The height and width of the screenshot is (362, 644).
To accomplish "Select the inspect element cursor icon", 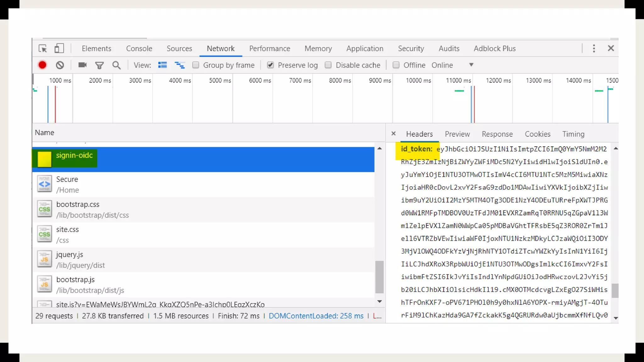I will click(43, 48).
